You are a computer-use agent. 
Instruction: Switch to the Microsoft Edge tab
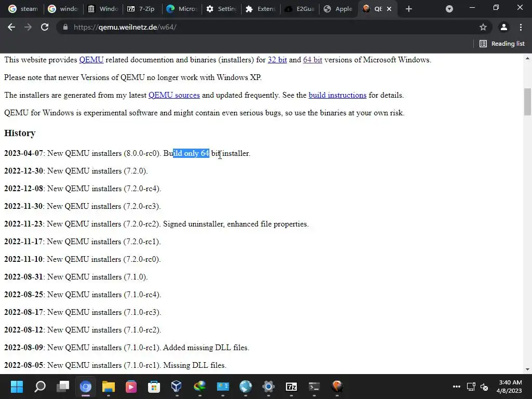[x=182, y=9]
